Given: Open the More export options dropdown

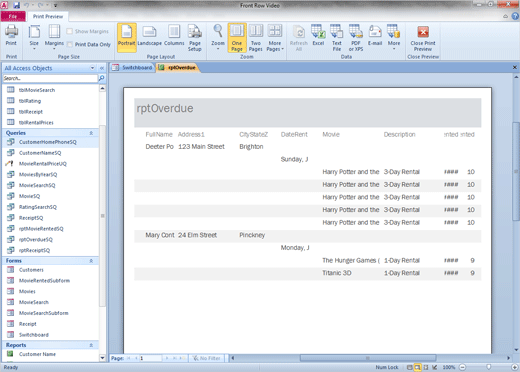Looking at the screenshot, I should point(394,37).
